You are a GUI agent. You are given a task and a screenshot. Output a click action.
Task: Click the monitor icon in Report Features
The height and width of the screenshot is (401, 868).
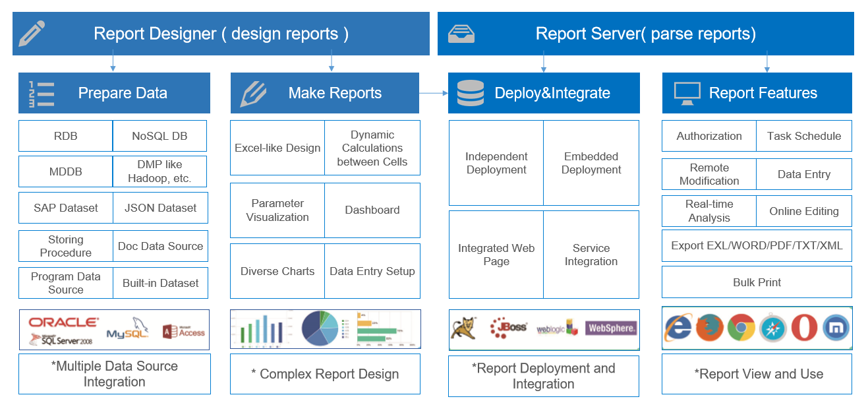tap(687, 94)
